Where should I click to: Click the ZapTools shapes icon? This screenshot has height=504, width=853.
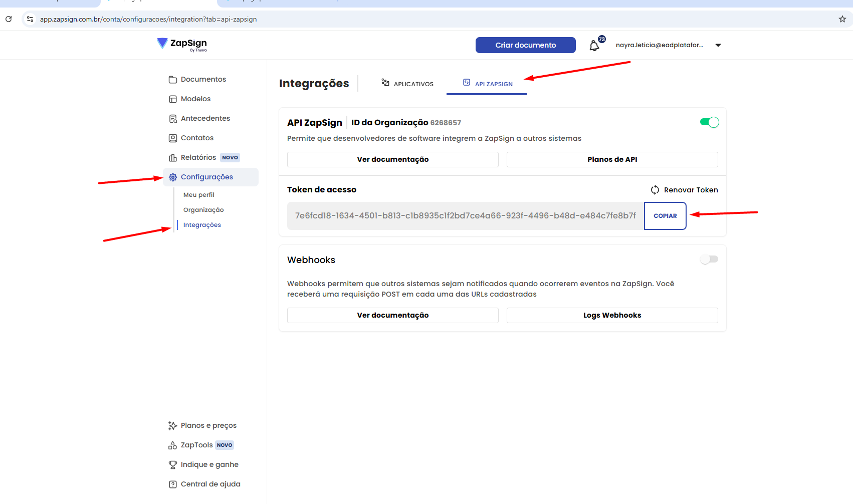click(173, 445)
